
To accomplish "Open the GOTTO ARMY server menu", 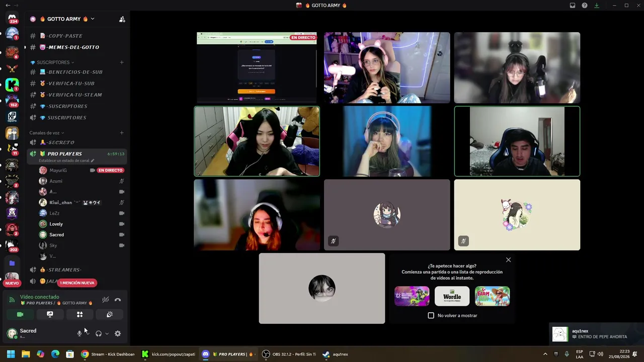I will (x=67, y=19).
